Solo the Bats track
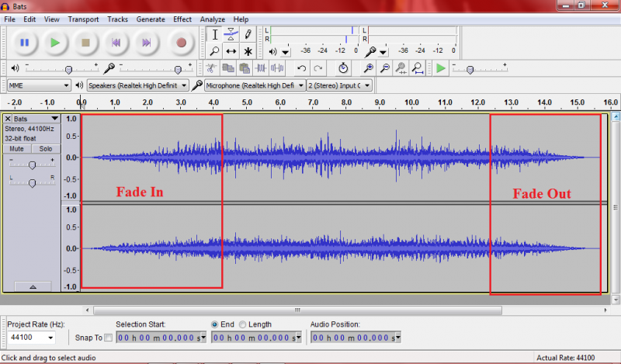 [46, 148]
